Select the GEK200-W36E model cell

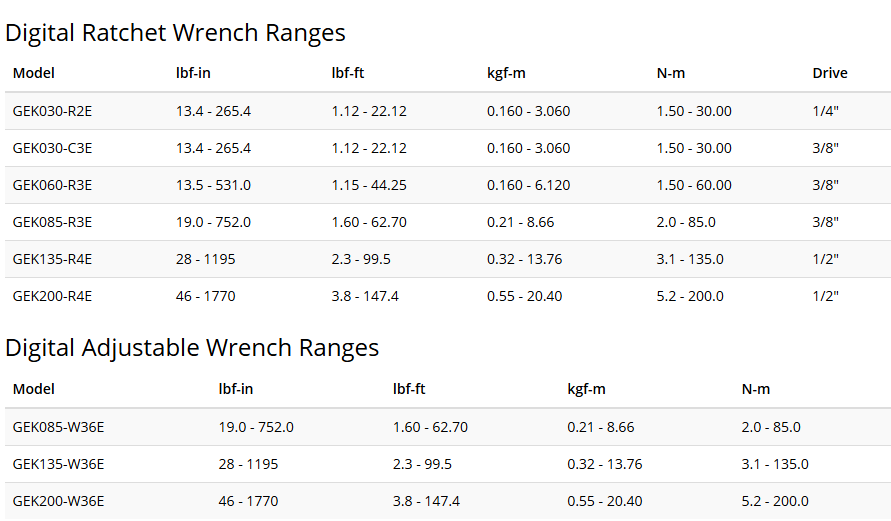tap(59, 501)
